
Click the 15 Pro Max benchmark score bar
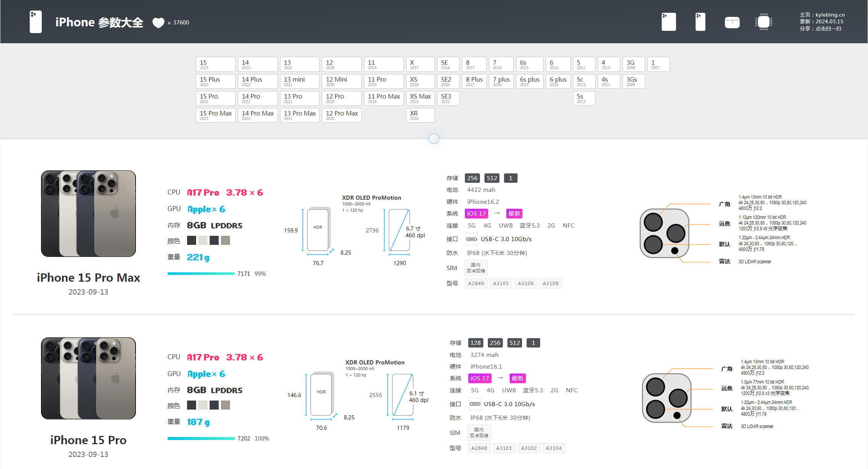[201, 273]
